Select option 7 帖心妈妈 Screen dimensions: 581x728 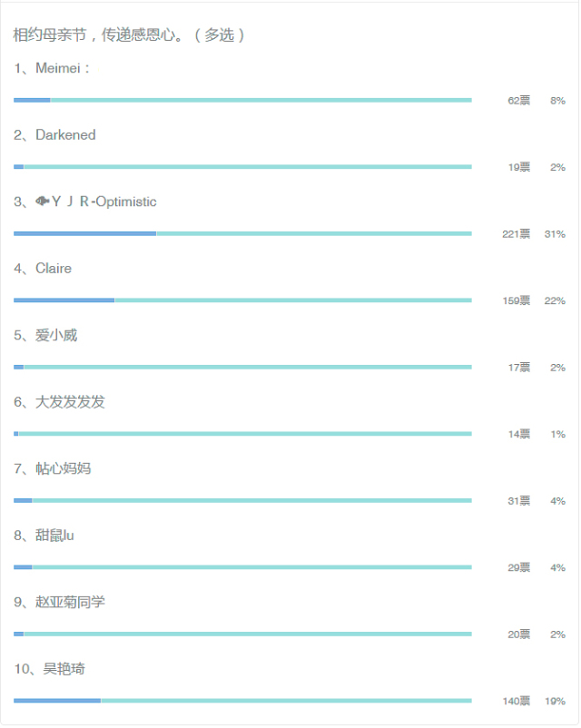point(63,468)
